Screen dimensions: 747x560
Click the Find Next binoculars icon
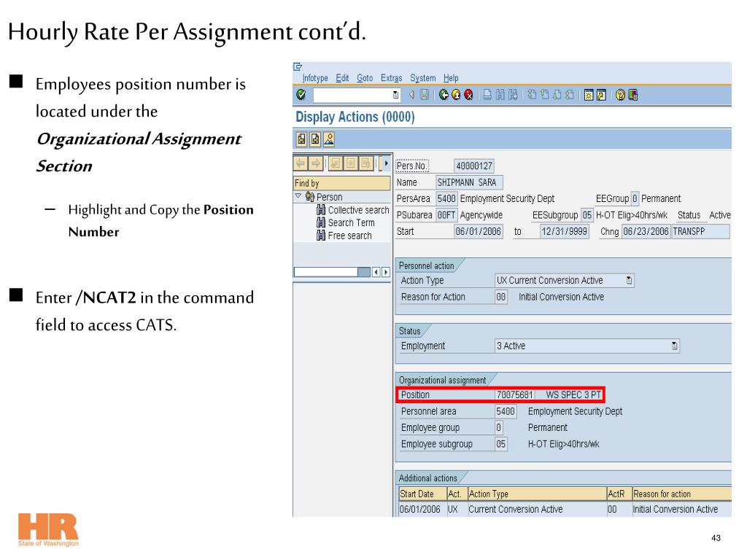coord(513,95)
